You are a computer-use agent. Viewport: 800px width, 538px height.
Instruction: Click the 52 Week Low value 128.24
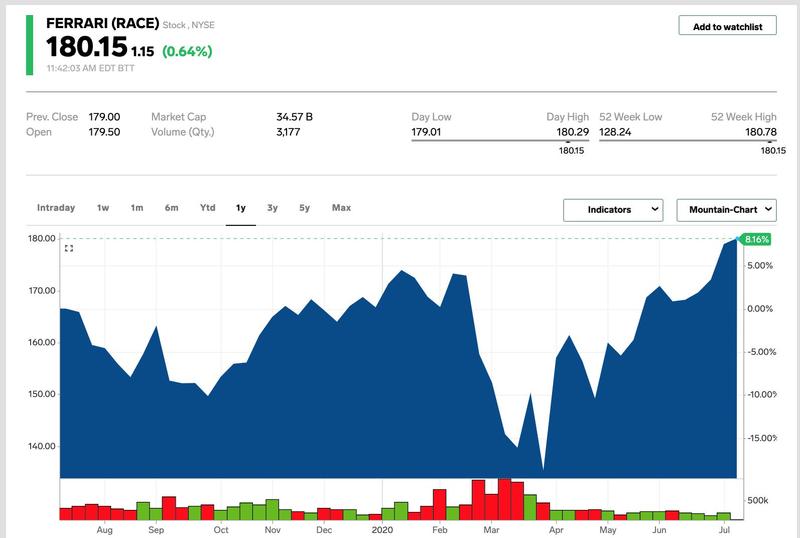(x=615, y=132)
